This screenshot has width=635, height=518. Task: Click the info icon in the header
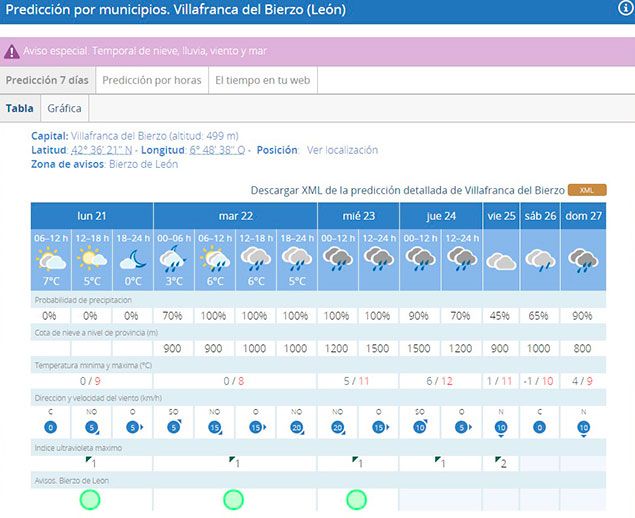tap(626, 8)
